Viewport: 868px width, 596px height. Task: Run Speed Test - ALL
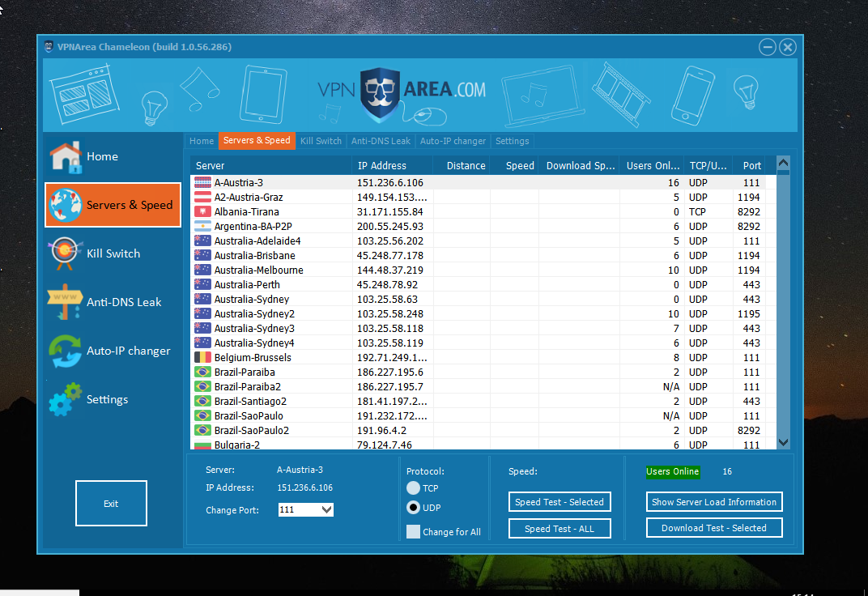tap(560, 529)
